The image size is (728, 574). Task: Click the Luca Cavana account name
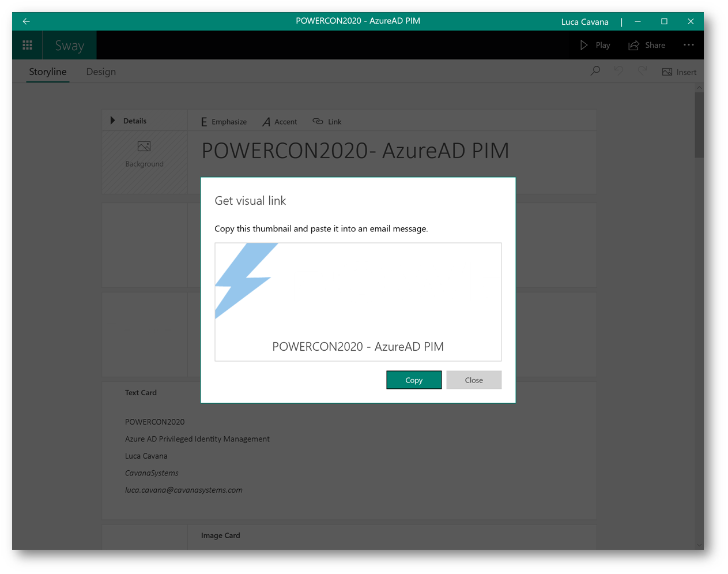point(585,22)
